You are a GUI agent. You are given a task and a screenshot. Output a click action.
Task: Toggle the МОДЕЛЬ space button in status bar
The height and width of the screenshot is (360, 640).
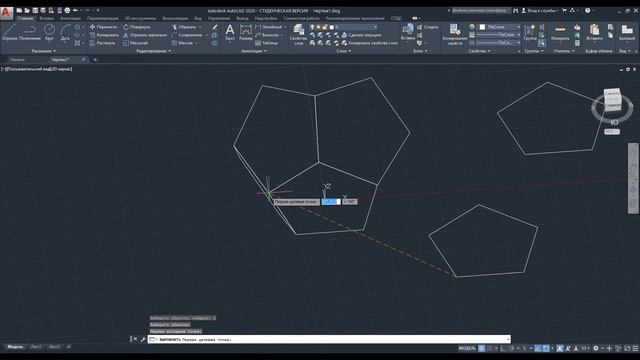tap(467, 348)
